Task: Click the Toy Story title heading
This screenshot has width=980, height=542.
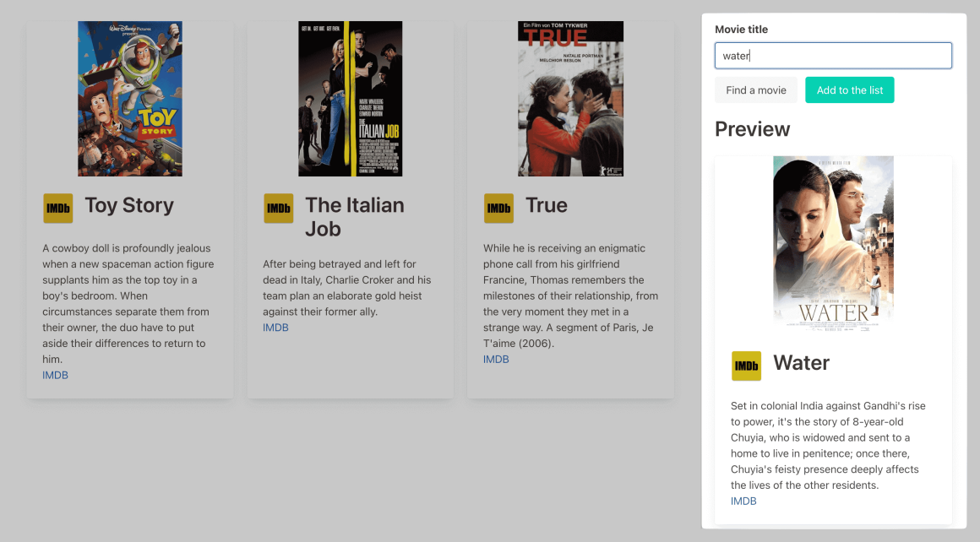Action: [129, 205]
